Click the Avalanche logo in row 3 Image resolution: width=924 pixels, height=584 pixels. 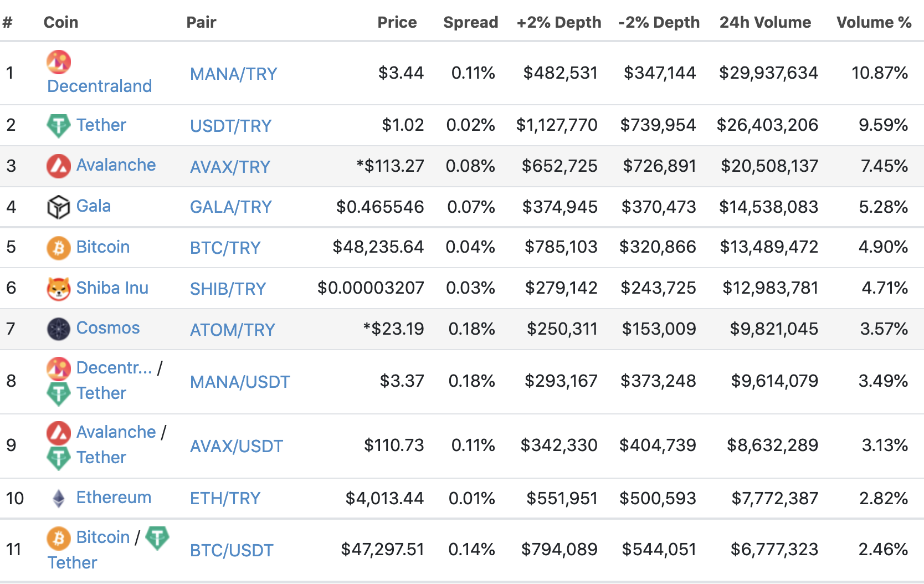(59, 166)
